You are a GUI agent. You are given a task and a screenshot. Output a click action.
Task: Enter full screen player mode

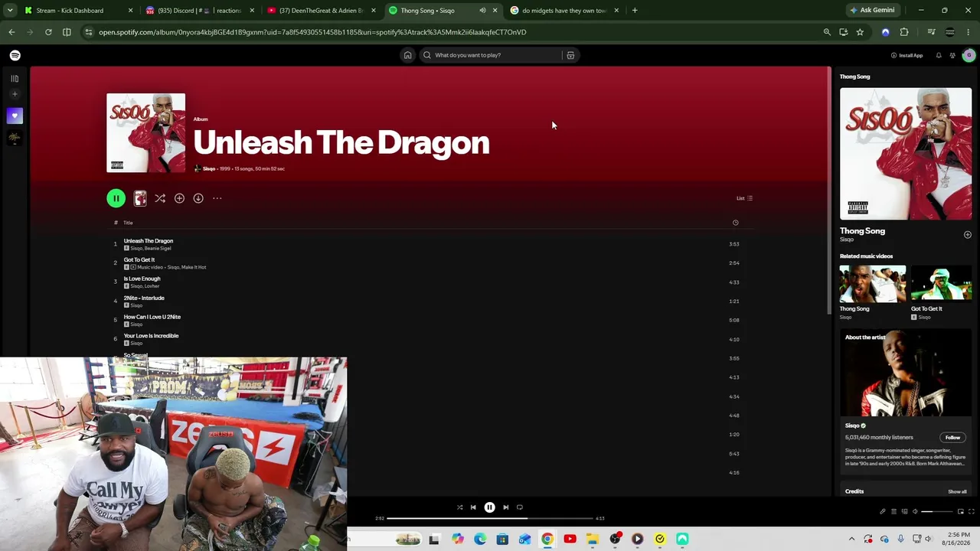(x=972, y=511)
